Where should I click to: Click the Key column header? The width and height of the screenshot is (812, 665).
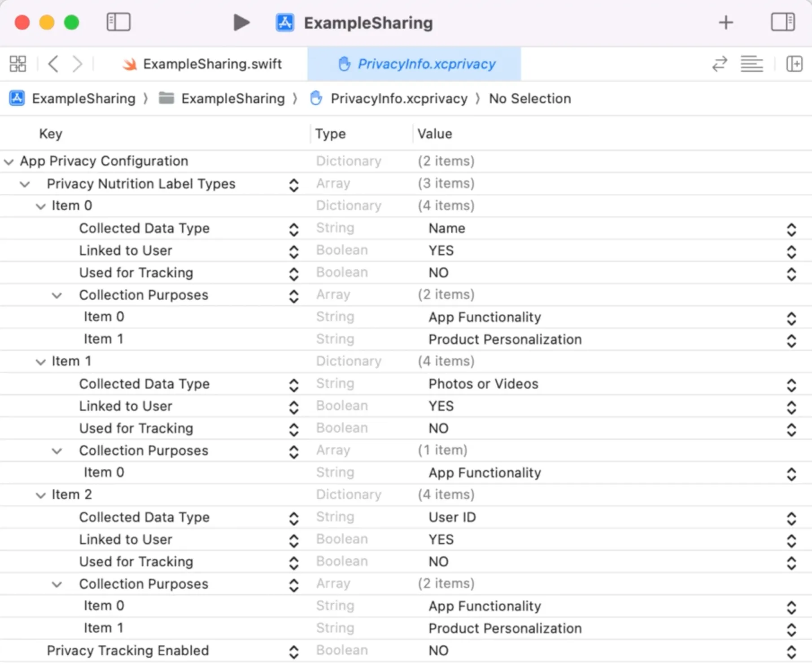pyautogui.click(x=51, y=134)
